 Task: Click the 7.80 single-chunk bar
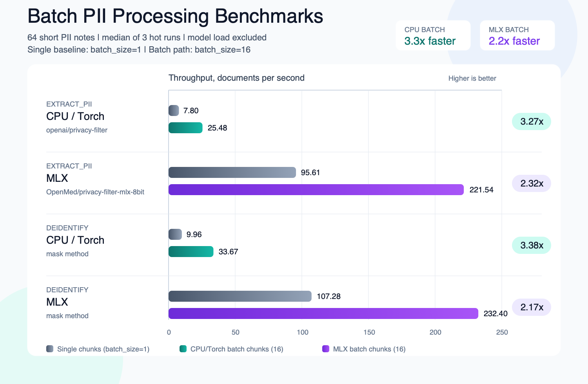point(174,110)
